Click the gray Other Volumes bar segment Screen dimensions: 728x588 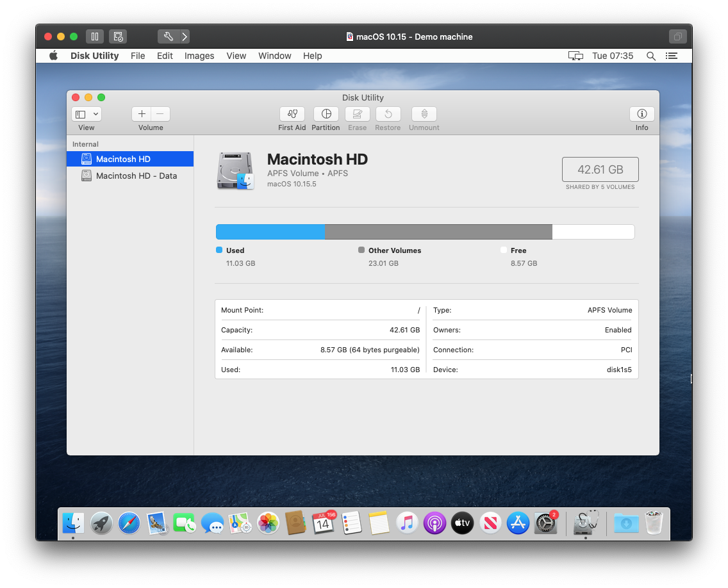(438, 232)
